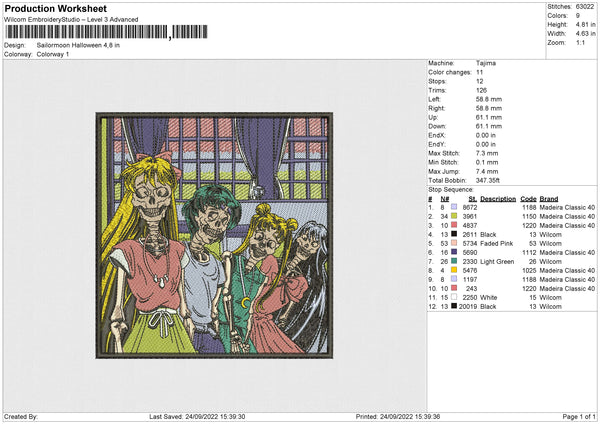This screenshot has width=600, height=424.
Task: Select the White swatch in stop 11
Action: [x=456, y=297]
